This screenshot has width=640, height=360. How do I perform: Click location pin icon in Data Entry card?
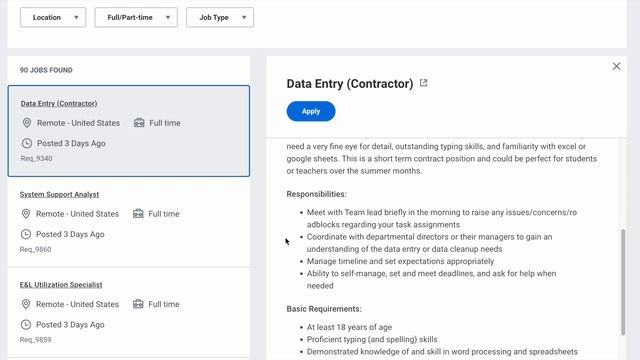pos(27,123)
